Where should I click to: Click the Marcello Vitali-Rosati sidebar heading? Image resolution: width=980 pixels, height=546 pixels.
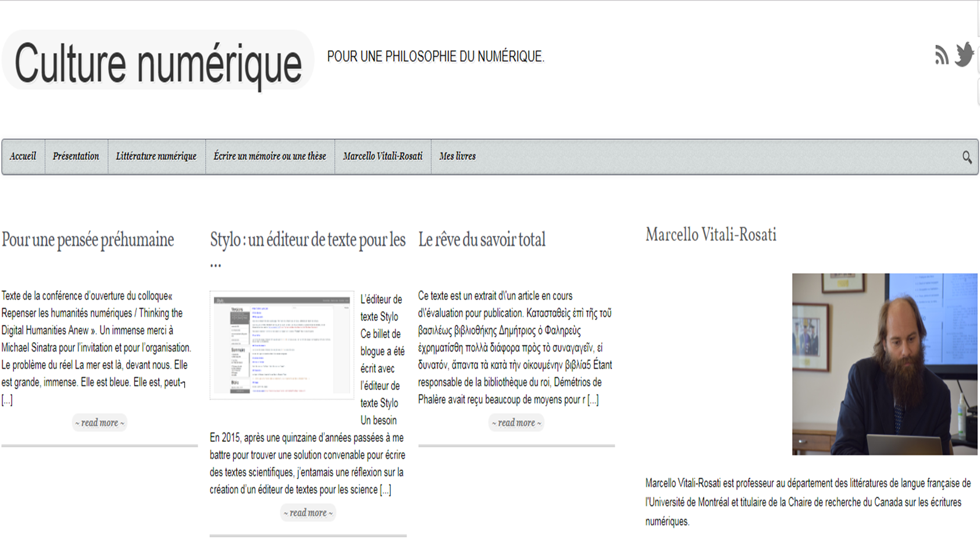point(711,235)
